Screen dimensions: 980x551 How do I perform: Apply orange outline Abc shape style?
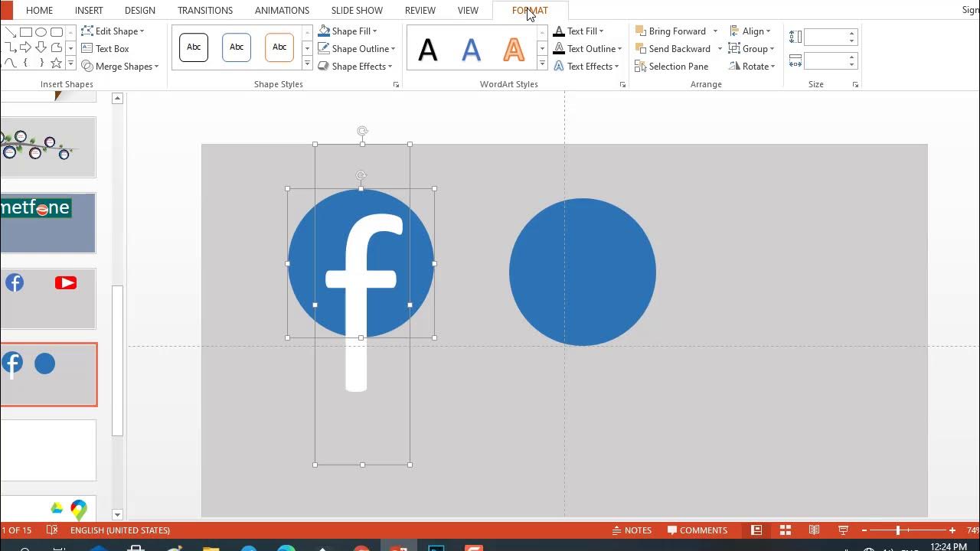(x=279, y=47)
